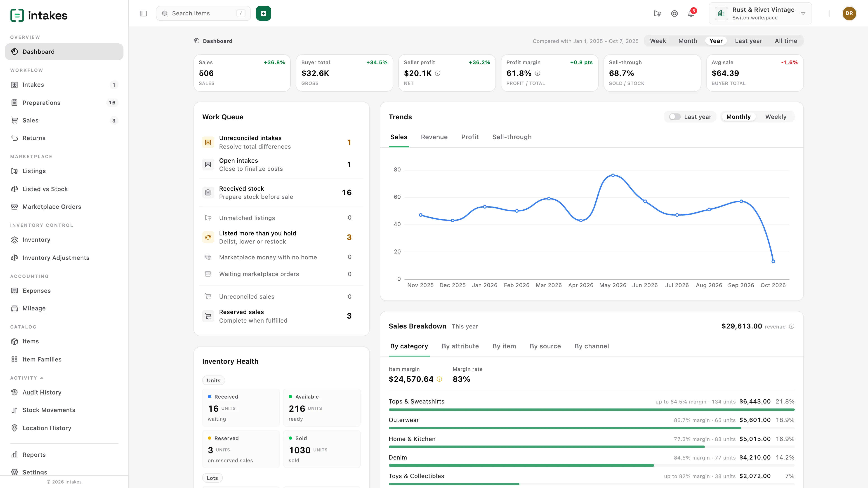Open the notifications bell
This screenshot has width=868, height=488.
click(x=691, y=14)
